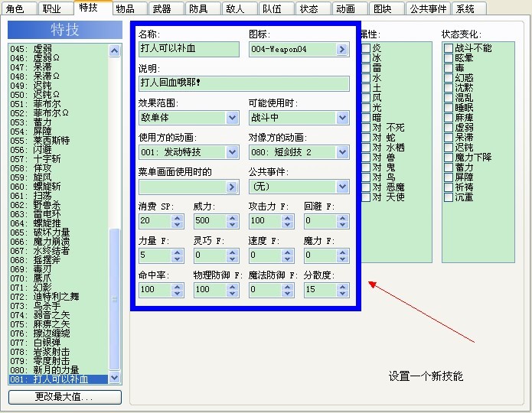Image resolution: width=532 pixels, height=413 pixels.
Task: Select skill 078: 岩浆射击 in list
Action: point(58,352)
